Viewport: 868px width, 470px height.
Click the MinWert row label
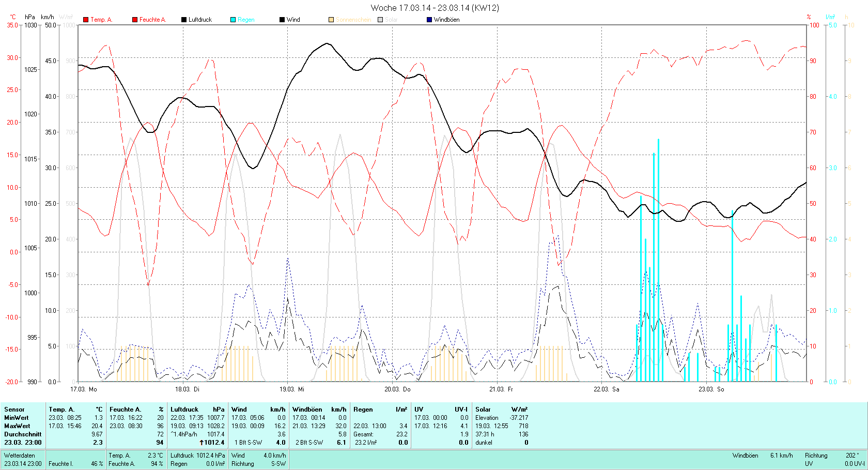[x=17, y=418]
